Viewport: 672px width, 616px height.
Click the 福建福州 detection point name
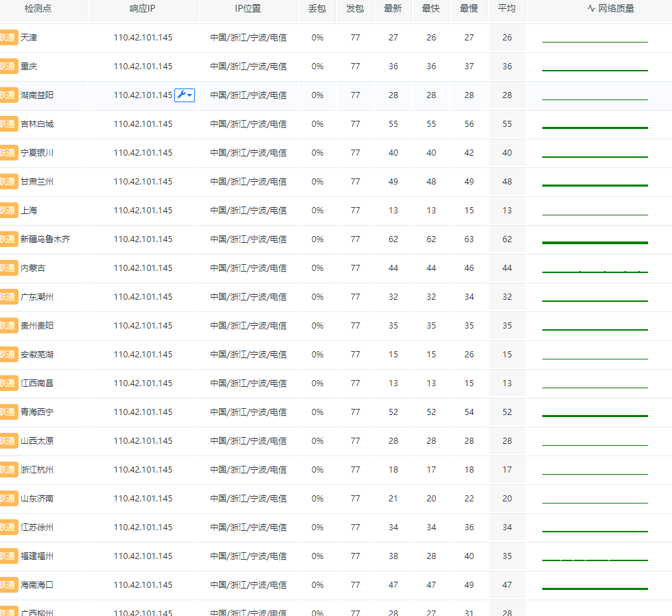point(37,556)
